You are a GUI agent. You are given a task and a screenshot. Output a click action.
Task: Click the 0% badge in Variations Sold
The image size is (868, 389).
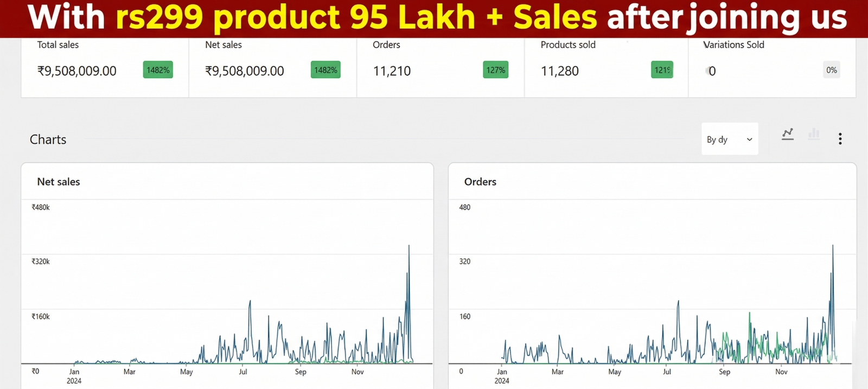[x=831, y=70]
